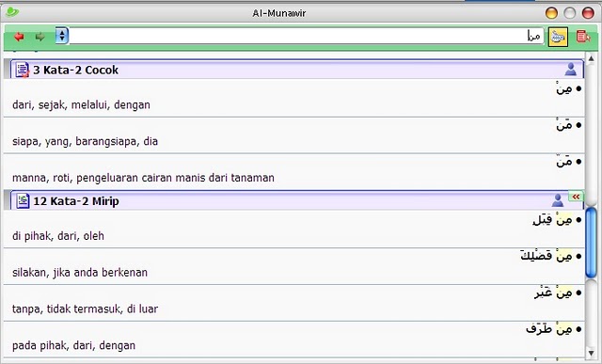Click Arabic headword above 'manna, roti'
The height and width of the screenshot is (364, 602).
point(564,162)
